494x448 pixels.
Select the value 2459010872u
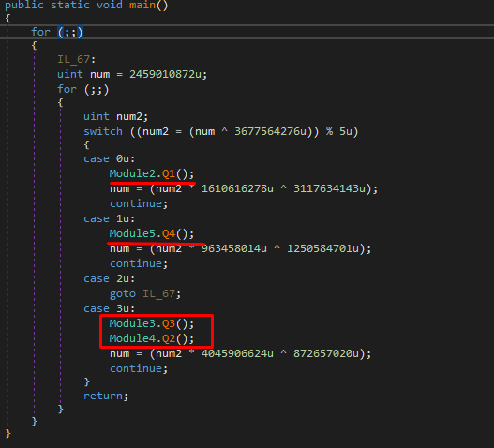point(165,74)
